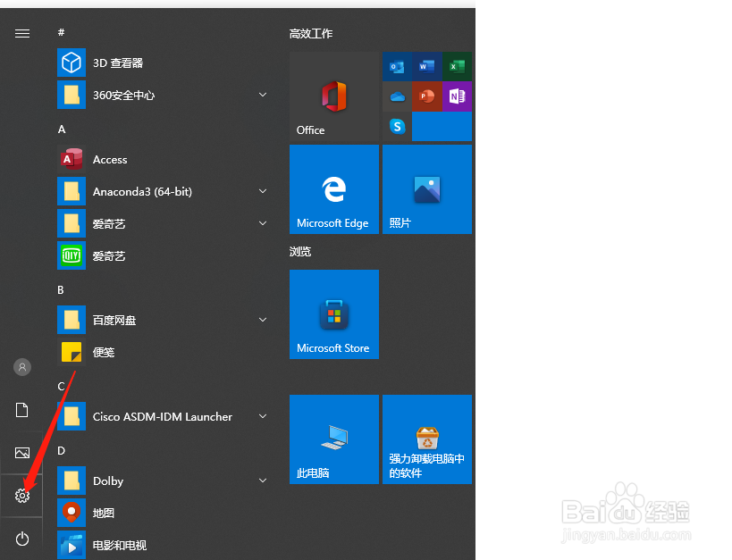732x560 pixels.
Task: Open Pictures icon in left sidebar
Action: 22,453
